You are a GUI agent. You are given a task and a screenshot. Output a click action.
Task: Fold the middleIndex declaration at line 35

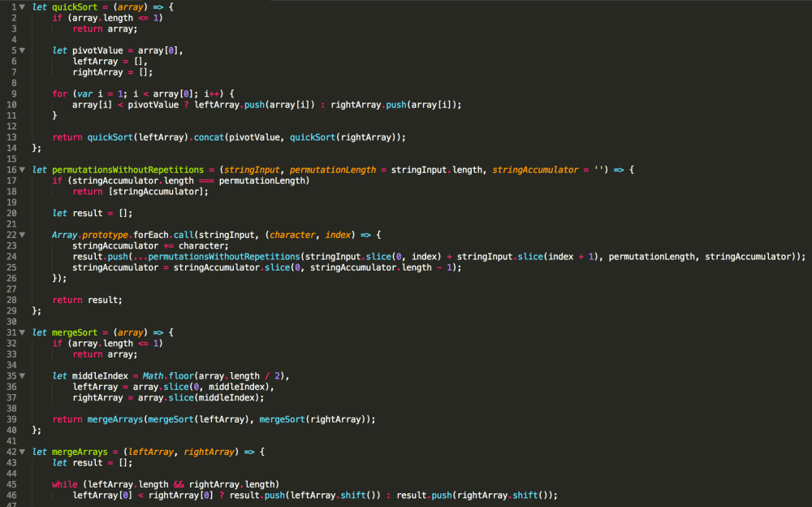tap(22, 376)
